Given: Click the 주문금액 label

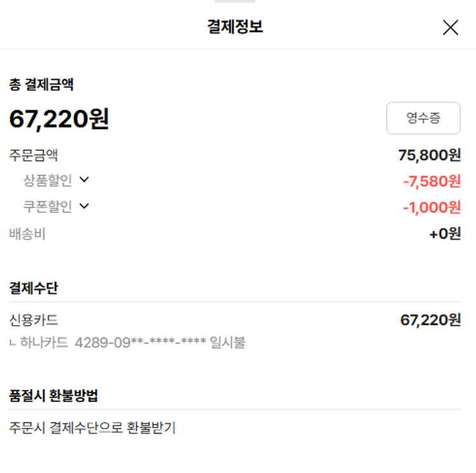Looking at the screenshot, I should tap(34, 155).
